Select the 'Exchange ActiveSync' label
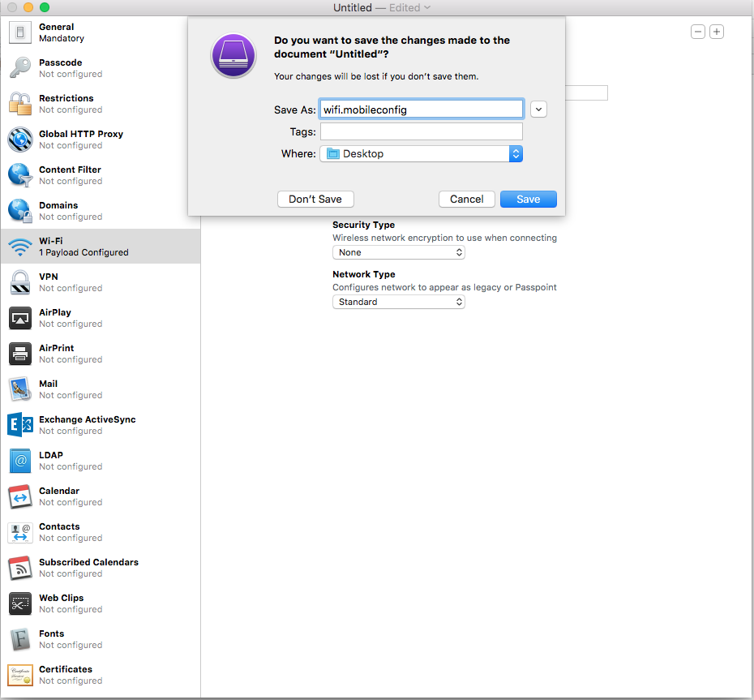 click(88, 419)
